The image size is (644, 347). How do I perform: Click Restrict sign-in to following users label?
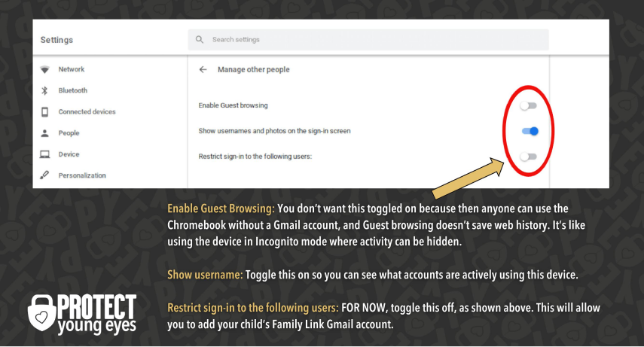click(x=255, y=157)
